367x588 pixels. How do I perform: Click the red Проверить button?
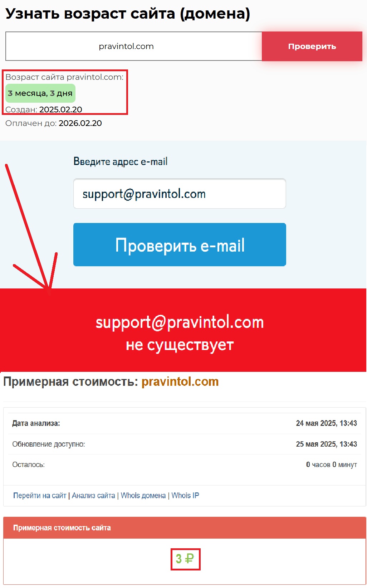(312, 46)
